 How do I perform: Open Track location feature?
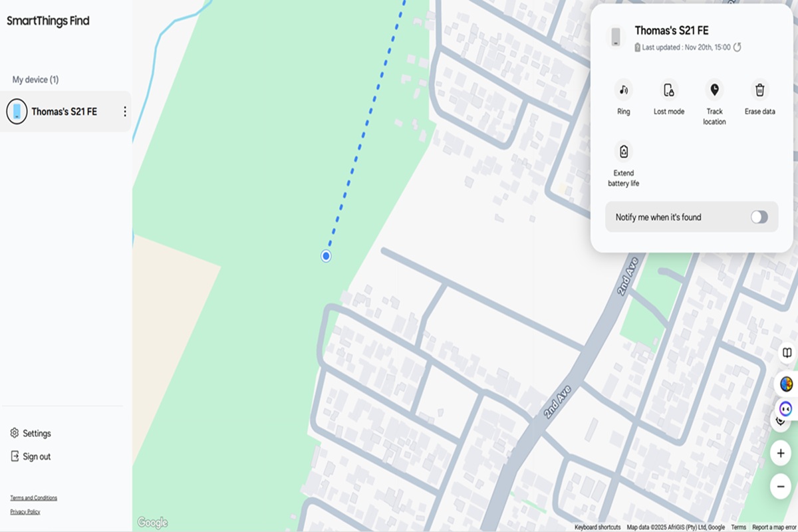[714, 90]
